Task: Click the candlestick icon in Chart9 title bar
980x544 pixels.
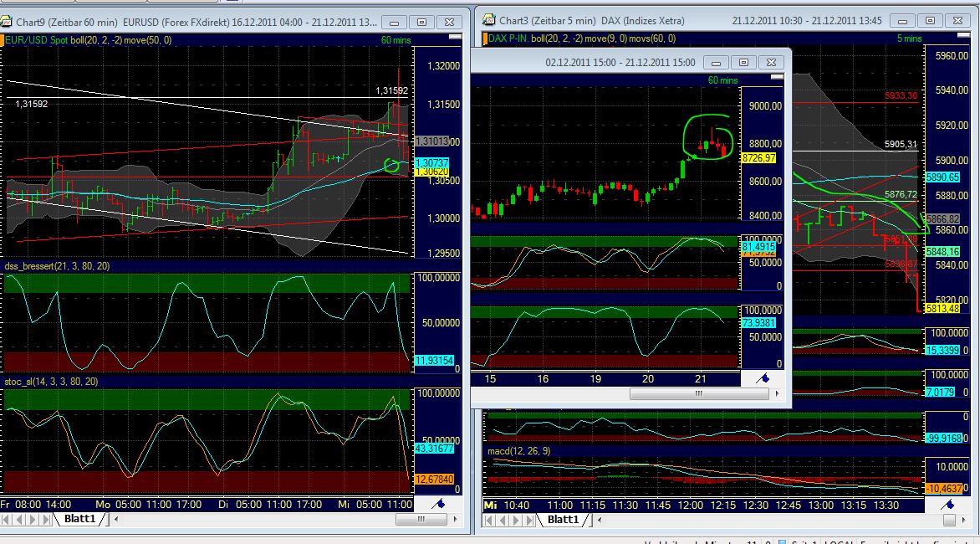Action: coord(8,23)
